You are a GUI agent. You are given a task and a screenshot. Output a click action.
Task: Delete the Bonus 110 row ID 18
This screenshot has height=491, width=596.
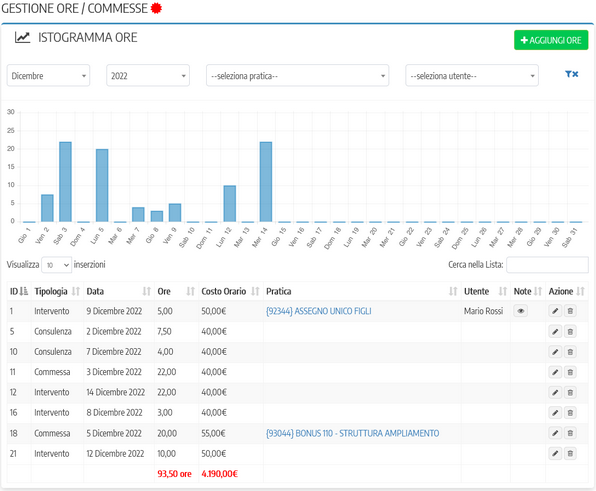pyautogui.click(x=570, y=433)
